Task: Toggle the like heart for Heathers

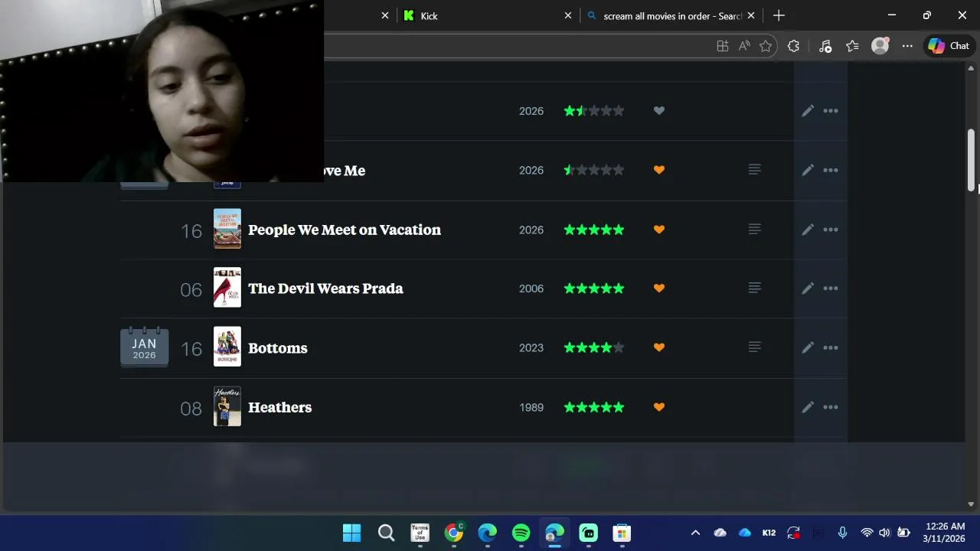Action: [x=659, y=407]
